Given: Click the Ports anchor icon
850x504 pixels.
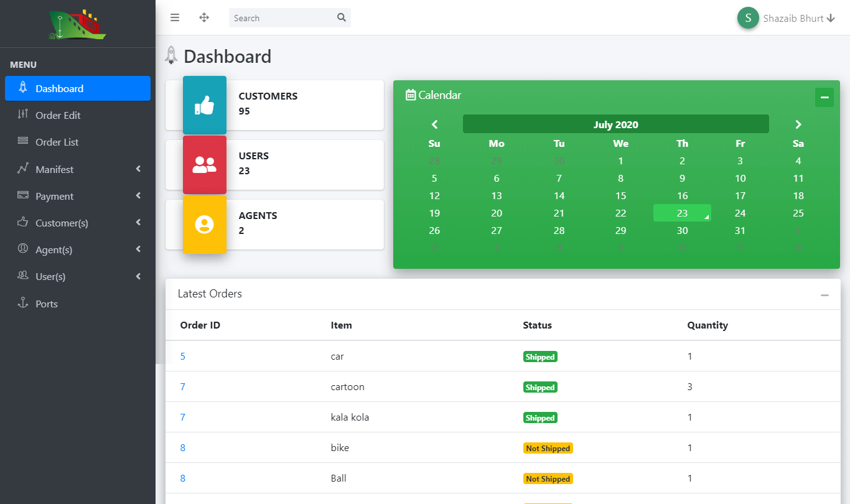Looking at the screenshot, I should point(23,302).
